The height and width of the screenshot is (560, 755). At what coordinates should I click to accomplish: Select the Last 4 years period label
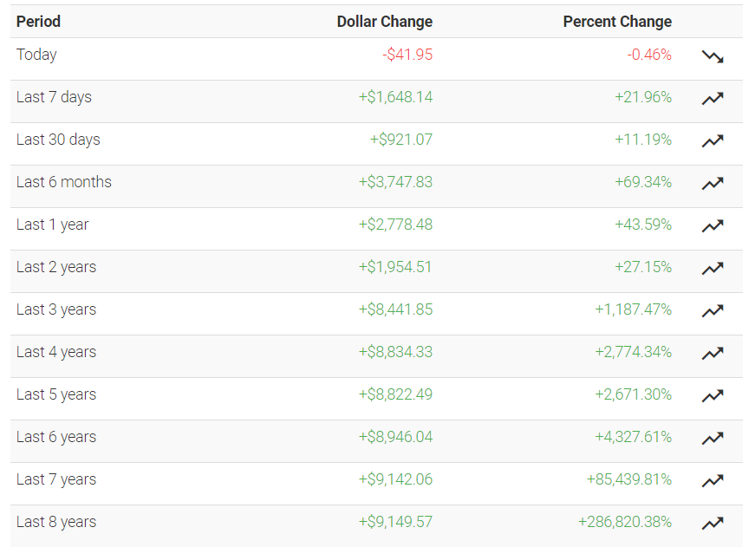(x=56, y=352)
